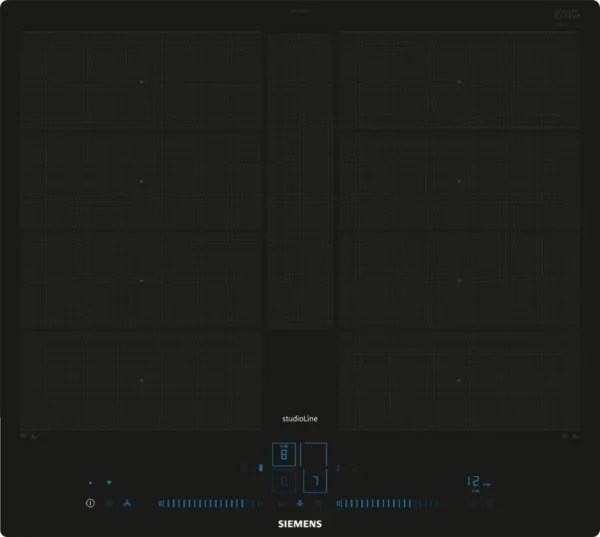Screen dimensions: 600x537
Task: Tap the bottom-left cooking zone center dot
Action: coord(141,380)
